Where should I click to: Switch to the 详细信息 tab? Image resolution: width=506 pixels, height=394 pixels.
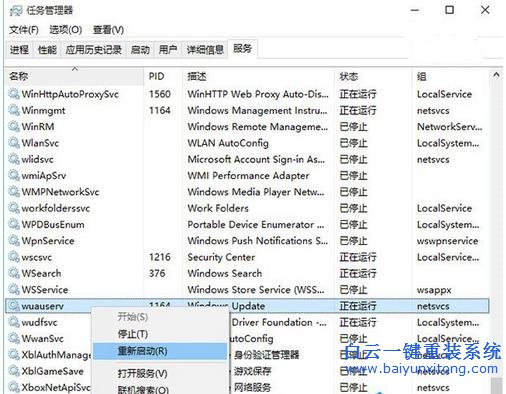click(205, 50)
